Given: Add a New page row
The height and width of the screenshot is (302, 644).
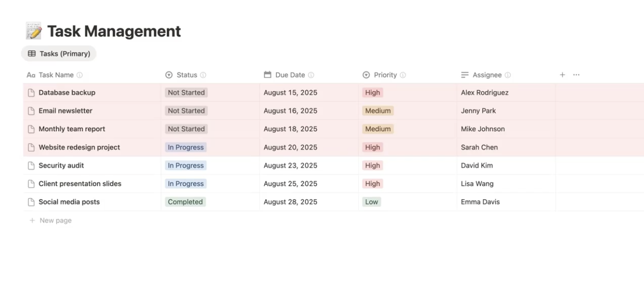Looking at the screenshot, I should 55,221.
